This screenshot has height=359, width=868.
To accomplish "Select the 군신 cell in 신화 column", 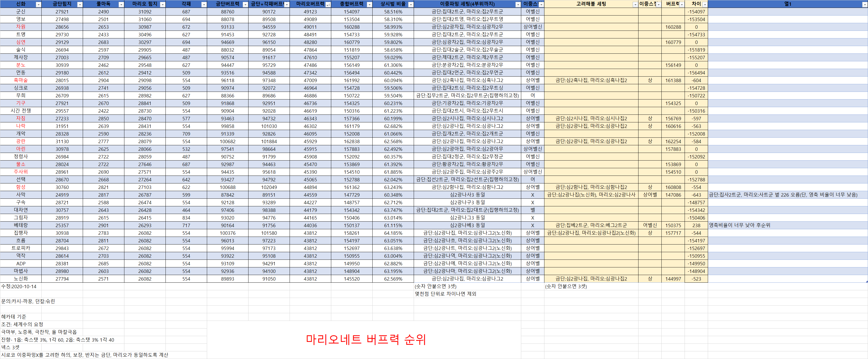I will coord(21,11).
